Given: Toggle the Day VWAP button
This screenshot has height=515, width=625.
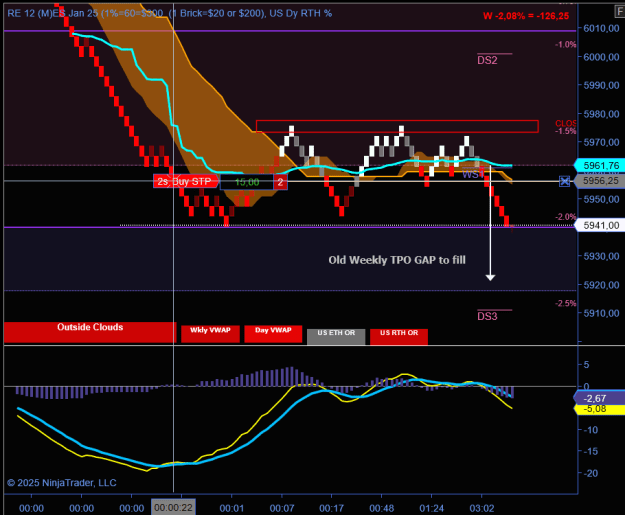Looking at the screenshot, I should [x=273, y=334].
